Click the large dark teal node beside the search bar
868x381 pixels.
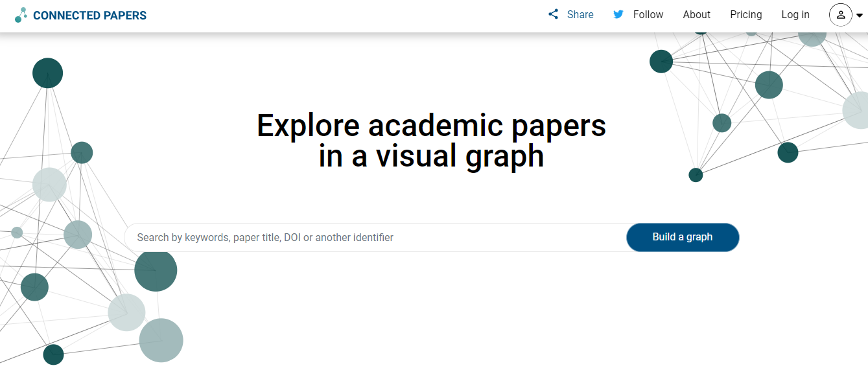pos(156,271)
